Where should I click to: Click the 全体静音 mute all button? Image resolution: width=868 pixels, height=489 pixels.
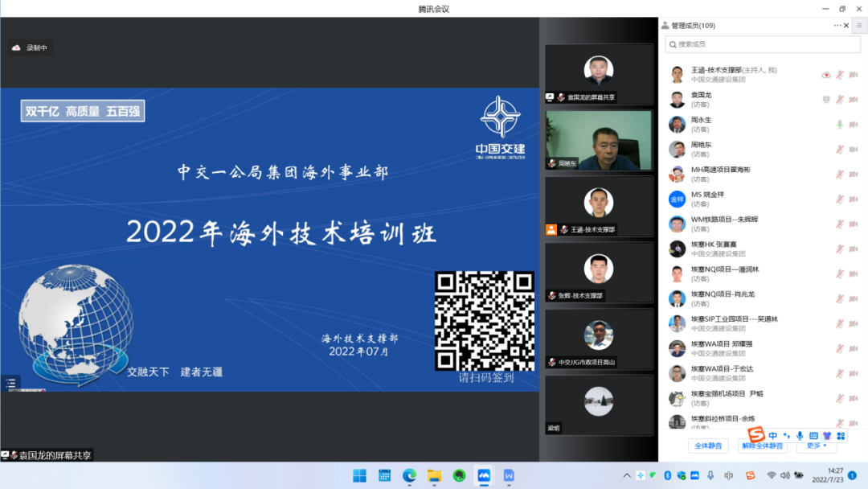click(708, 446)
